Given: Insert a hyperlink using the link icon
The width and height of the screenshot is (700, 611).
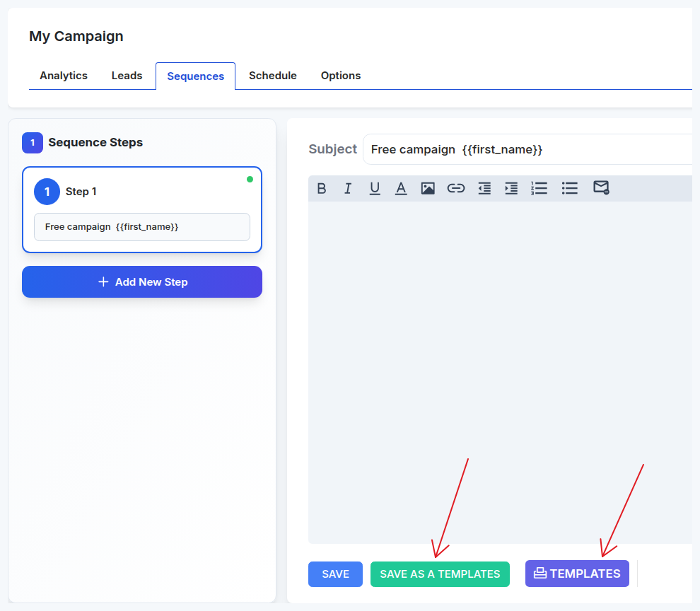Looking at the screenshot, I should tap(456, 188).
